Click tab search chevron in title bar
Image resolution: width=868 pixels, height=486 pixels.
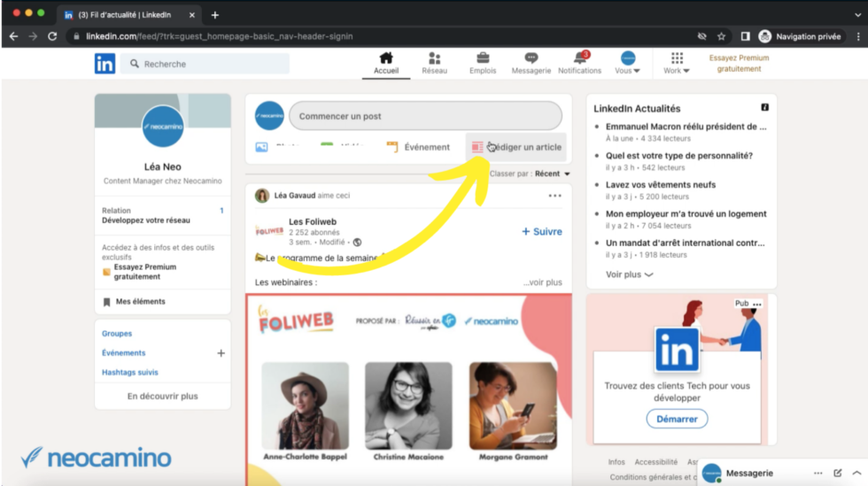(857, 15)
